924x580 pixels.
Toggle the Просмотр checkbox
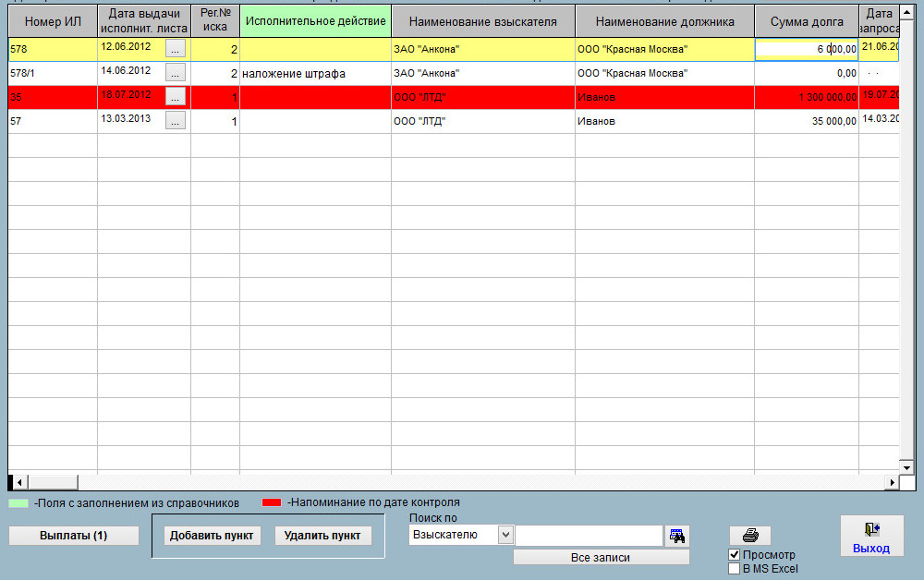[x=735, y=555]
